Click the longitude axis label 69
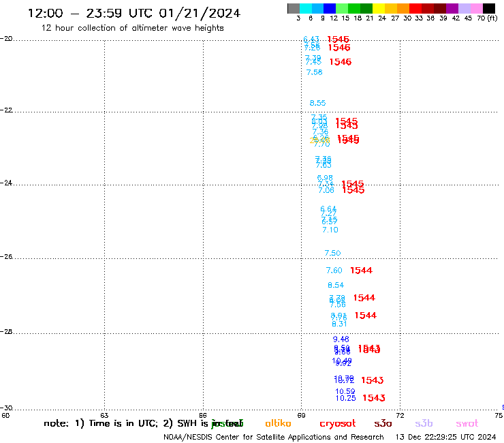This screenshot has width=504, height=443. pos(301,415)
